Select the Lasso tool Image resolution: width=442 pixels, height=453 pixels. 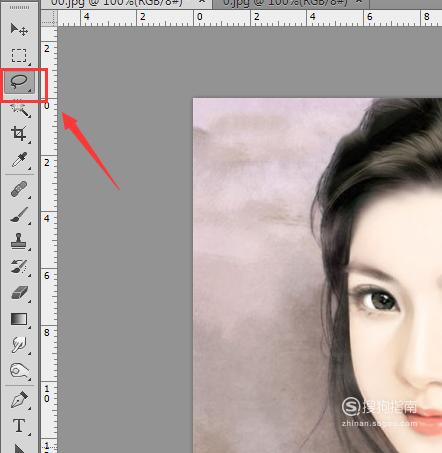pos(19,82)
